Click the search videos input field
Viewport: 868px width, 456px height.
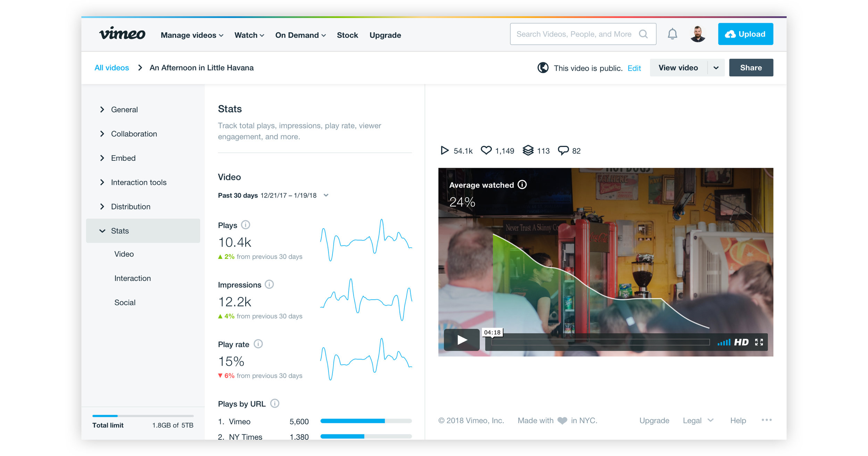tap(583, 34)
